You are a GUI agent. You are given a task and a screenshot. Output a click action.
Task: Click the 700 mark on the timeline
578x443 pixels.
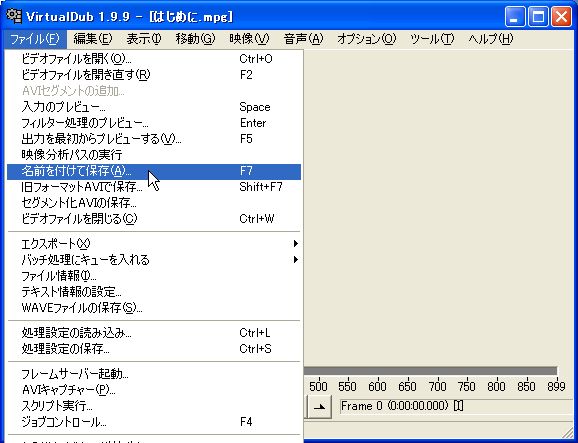tap(437, 387)
